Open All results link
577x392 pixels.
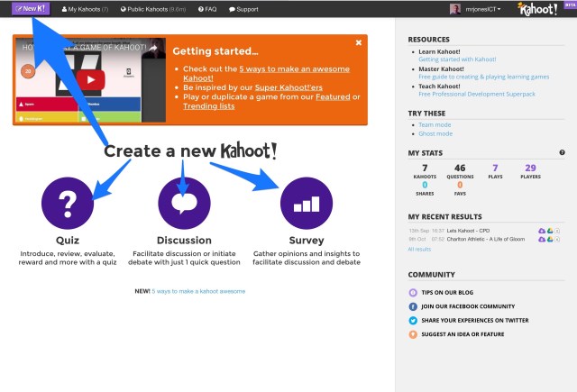(x=419, y=249)
